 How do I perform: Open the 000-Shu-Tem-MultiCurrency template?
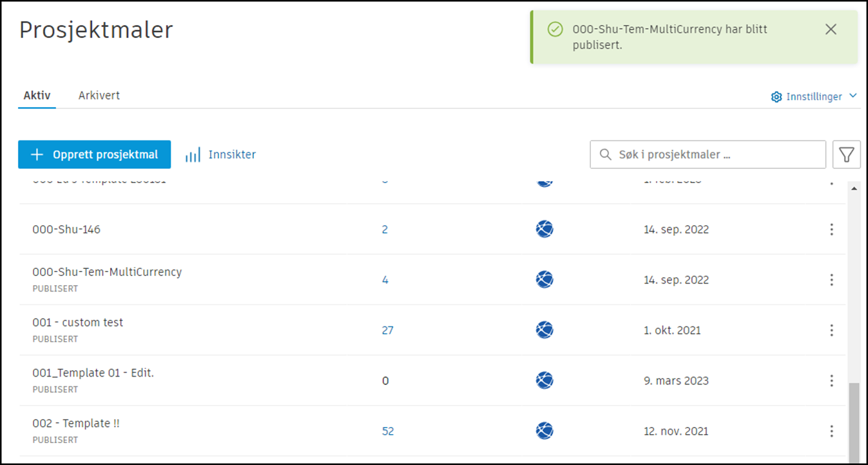pyautogui.click(x=107, y=272)
